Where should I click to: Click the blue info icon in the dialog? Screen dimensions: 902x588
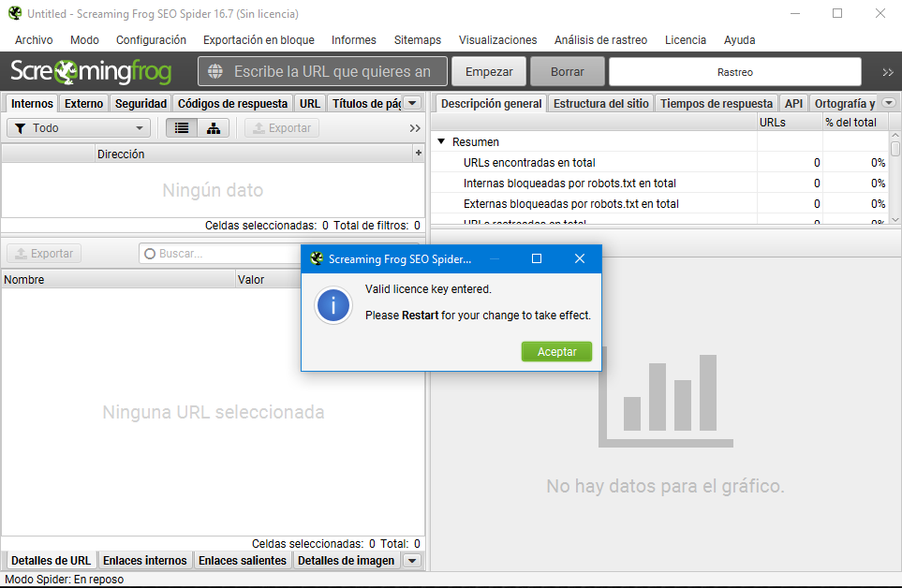pos(333,304)
